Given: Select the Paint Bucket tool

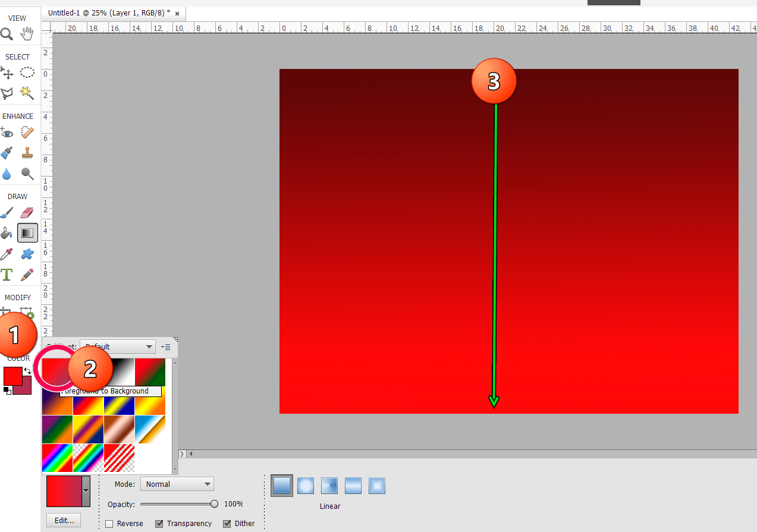Looking at the screenshot, I should [x=7, y=233].
